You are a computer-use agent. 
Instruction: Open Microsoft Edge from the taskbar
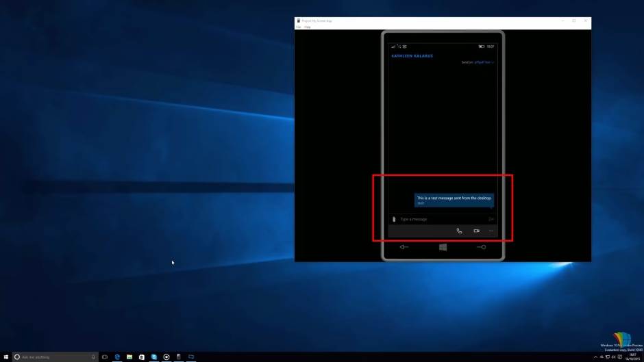pyautogui.click(x=117, y=357)
